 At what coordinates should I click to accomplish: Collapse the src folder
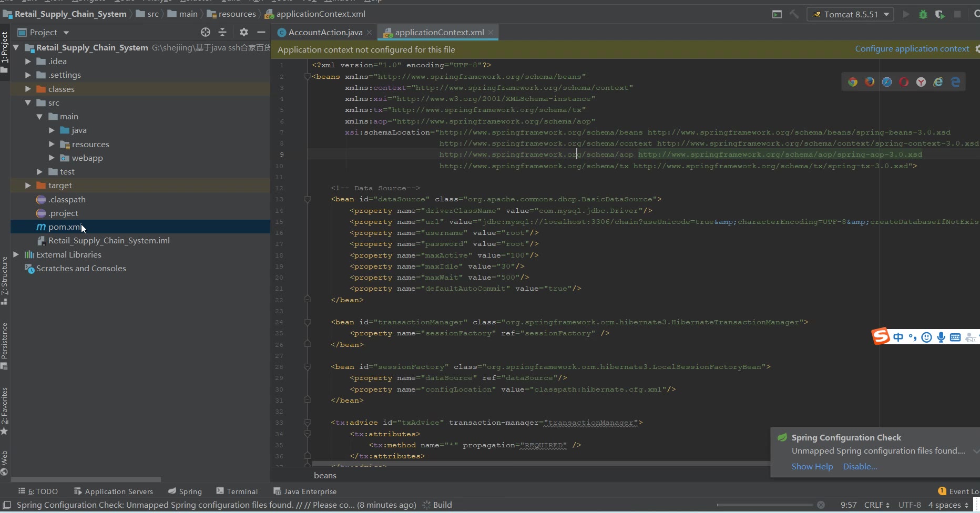(x=28, y=103)
